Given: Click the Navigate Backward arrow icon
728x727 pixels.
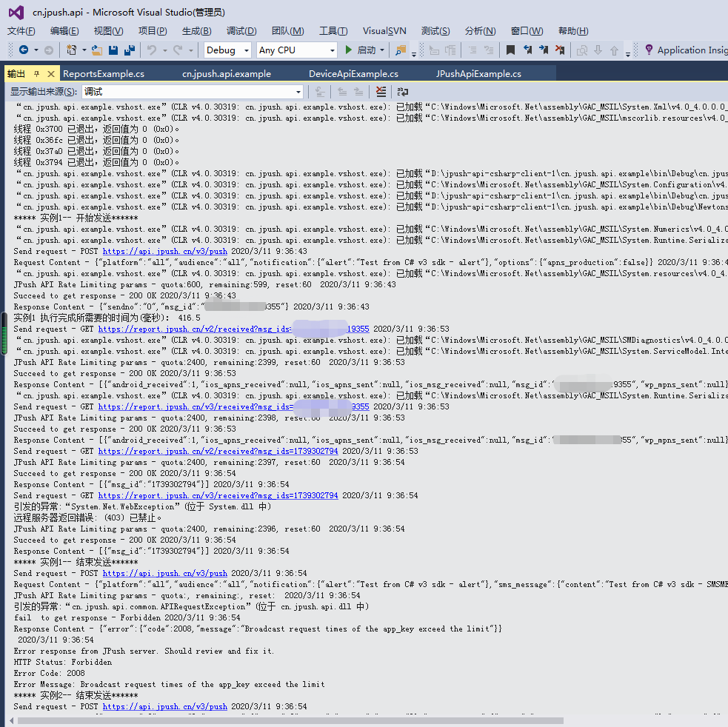Looking at the screenshot, I should (x=23, y=50).
